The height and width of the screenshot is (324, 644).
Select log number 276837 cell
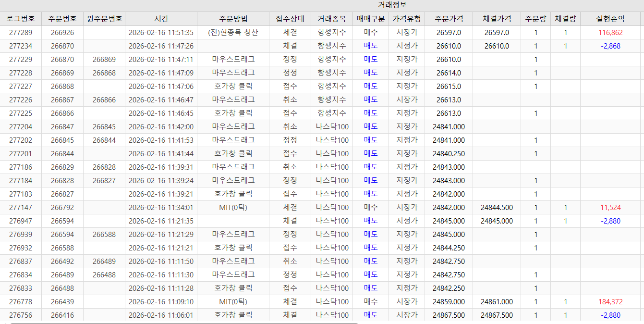(21, 262)
